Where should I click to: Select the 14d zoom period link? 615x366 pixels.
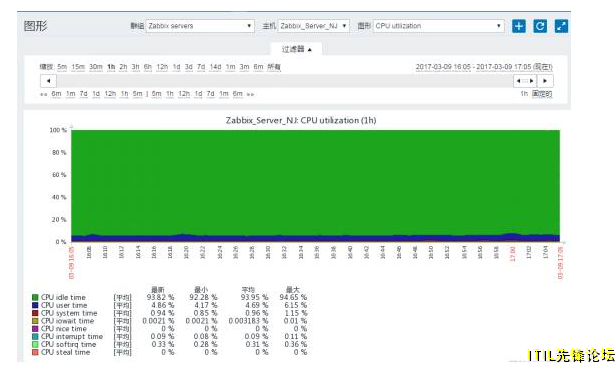coord(215,67)
